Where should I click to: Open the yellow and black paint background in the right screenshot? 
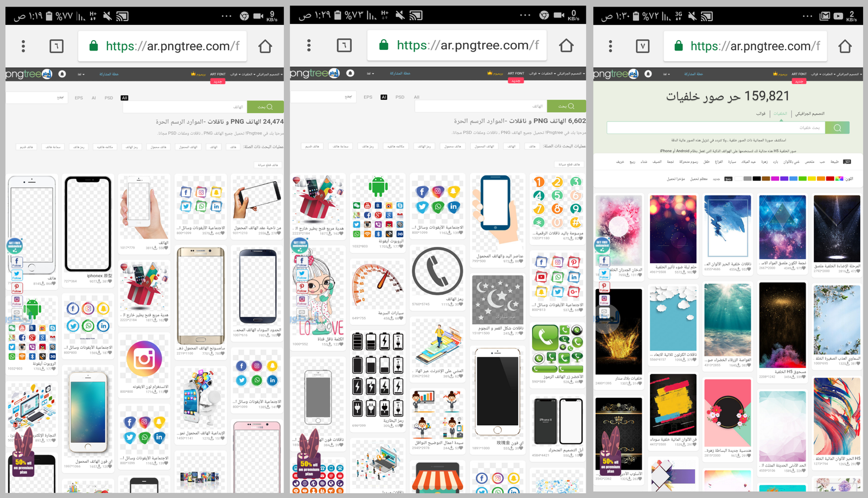click(673, 404)
